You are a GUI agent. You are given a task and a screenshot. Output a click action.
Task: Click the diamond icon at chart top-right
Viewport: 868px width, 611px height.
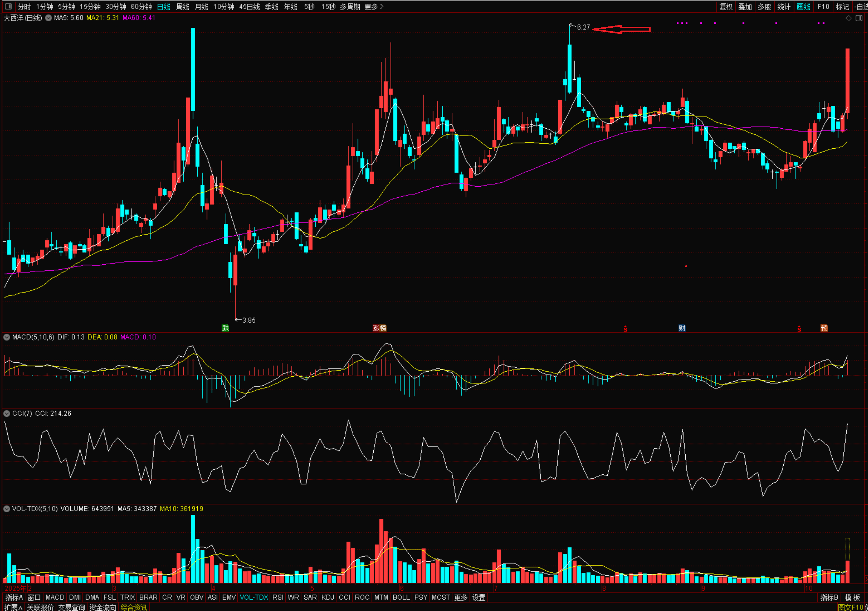849,18
